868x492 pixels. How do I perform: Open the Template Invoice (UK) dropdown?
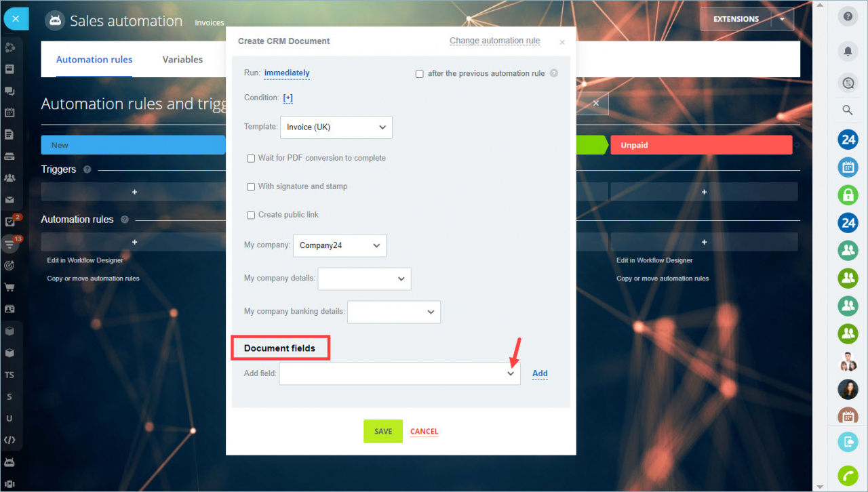336,127
